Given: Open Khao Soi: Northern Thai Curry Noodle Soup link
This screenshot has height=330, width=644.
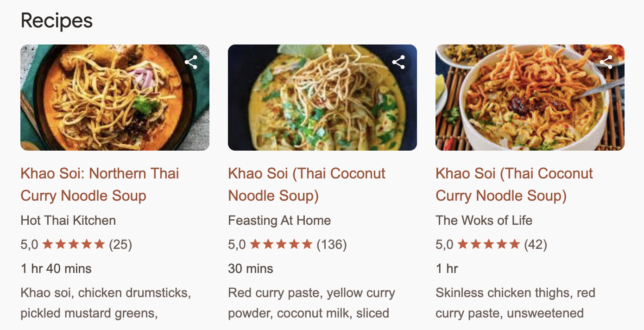Looking at the screenshot, I should tap(100, 184).
